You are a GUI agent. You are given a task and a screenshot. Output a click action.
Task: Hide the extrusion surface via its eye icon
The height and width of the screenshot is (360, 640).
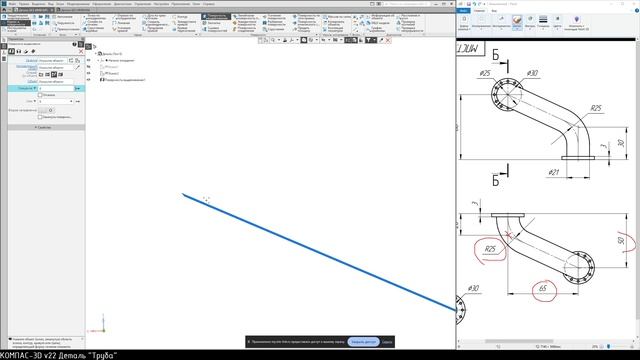tap(89, 80)
